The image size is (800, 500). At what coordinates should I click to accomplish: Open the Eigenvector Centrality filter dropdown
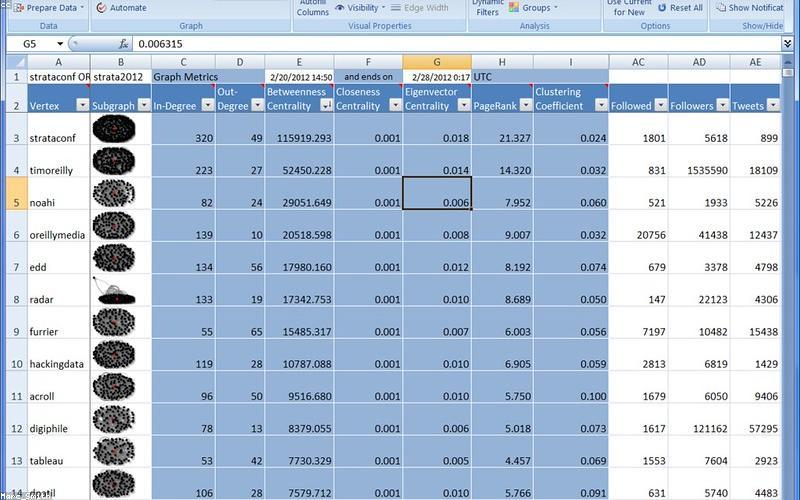[x=464, y=105]
